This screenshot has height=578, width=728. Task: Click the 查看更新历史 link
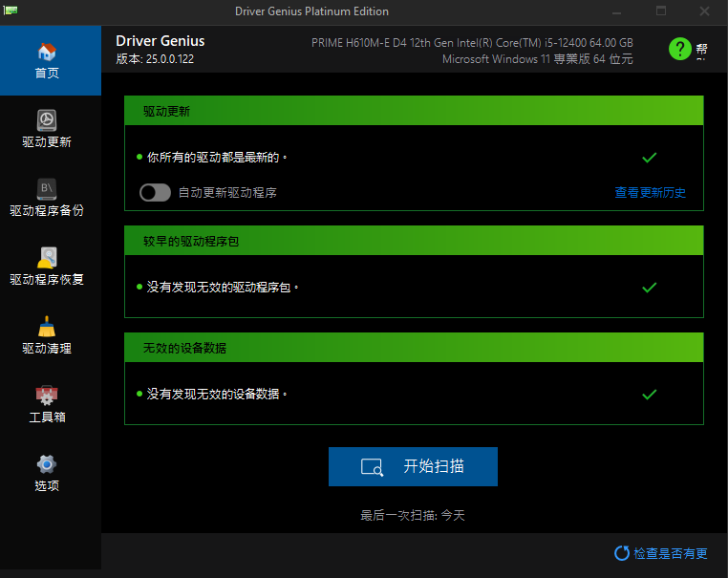(650, 193)
